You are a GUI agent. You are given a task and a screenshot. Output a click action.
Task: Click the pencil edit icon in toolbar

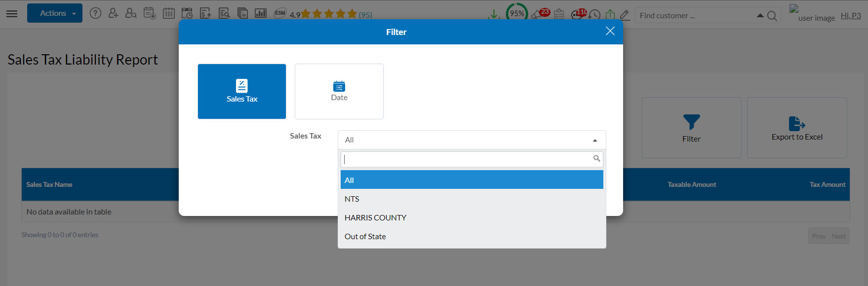625,15
